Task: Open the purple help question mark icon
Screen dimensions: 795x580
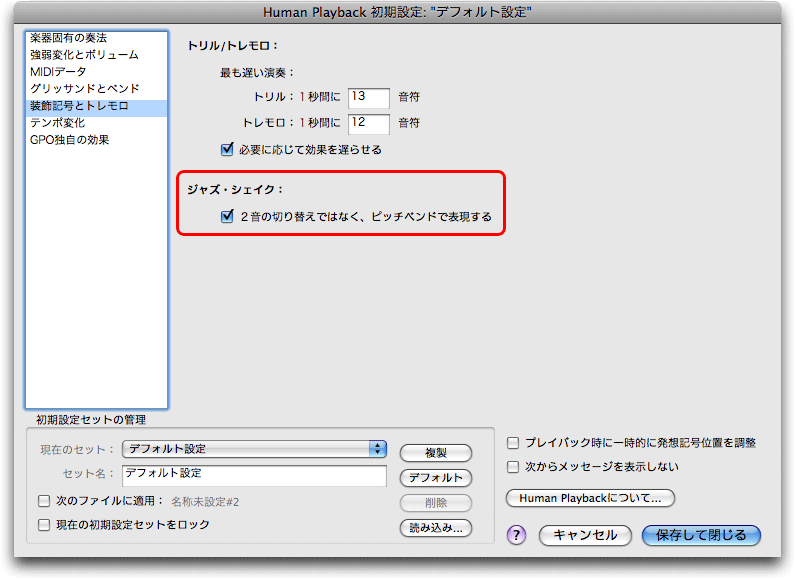Action: pyautogui.click(x=516, y=535)
